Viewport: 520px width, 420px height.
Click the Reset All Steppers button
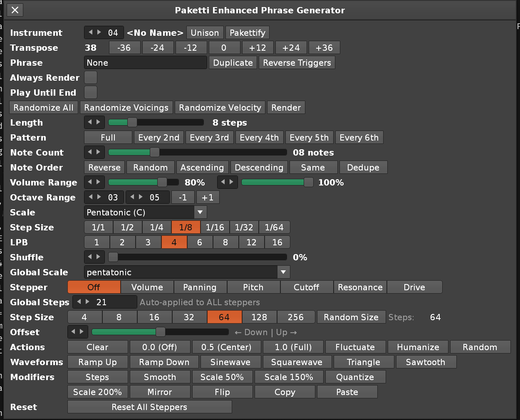[149, 407]
